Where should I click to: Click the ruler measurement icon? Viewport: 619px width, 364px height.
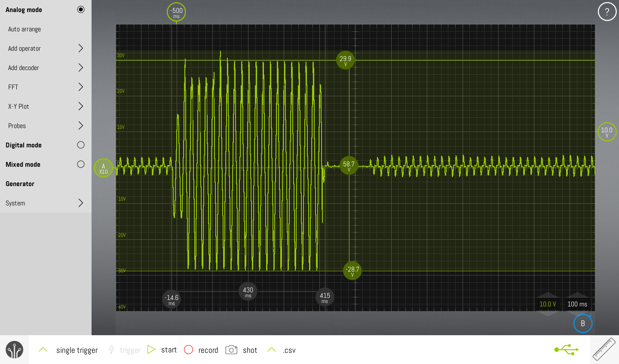pos(604,349)
